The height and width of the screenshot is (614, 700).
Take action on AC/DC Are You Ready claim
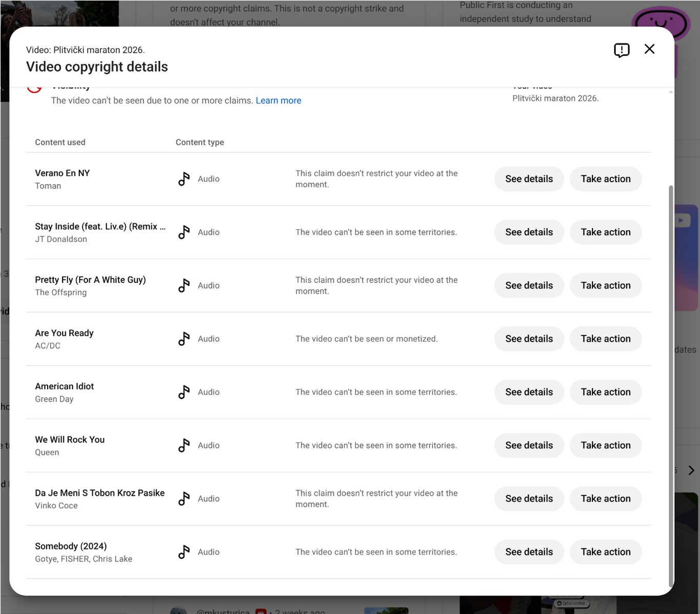tap(606, 339)
